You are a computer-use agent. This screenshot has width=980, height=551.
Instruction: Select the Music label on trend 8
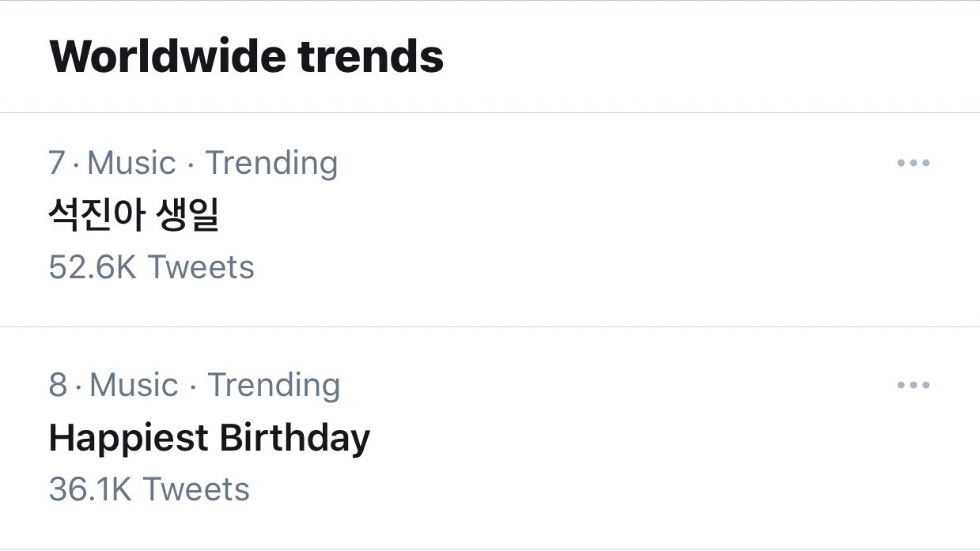pos(134,385)
